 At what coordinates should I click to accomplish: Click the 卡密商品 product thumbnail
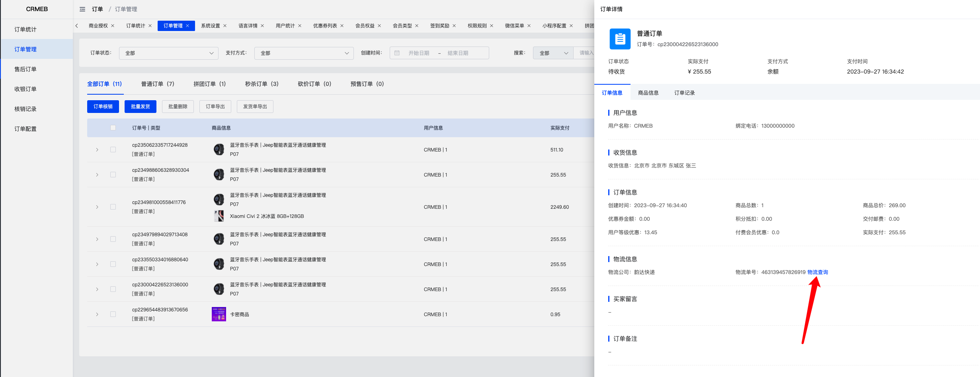point(219,314)
